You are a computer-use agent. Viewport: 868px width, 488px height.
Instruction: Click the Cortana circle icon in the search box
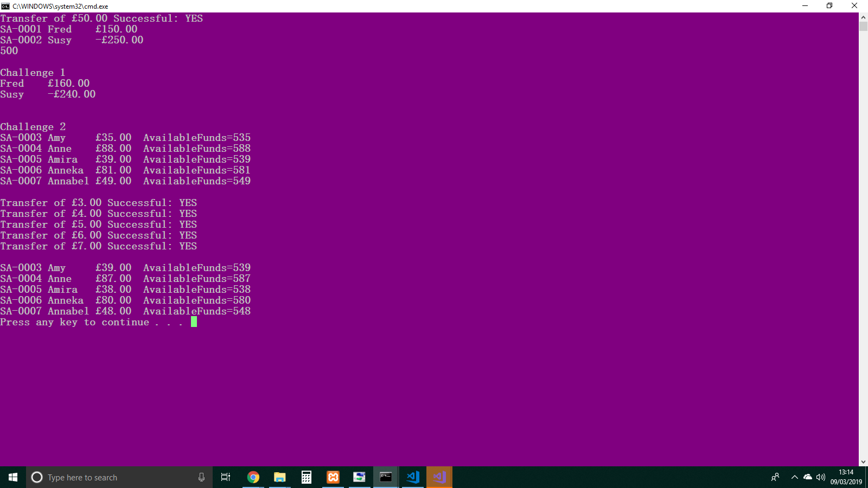coord(37,477)
